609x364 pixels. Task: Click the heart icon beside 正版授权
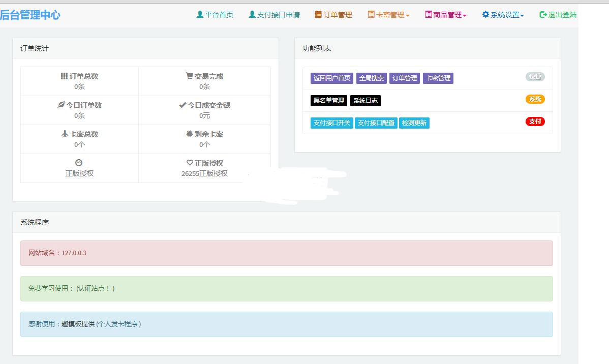(x=190, y=163)
